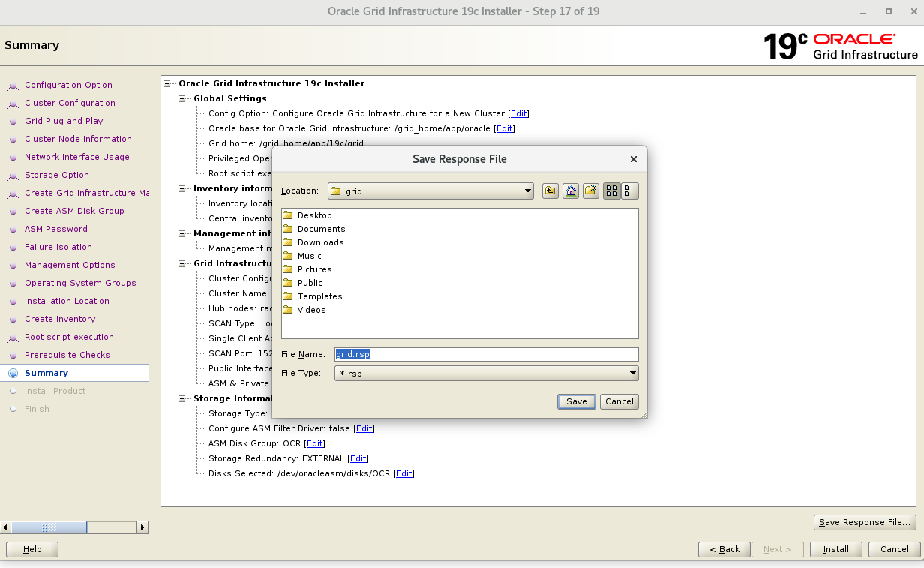Screen dimensions: 924x568
Task: Click the Prerequisite Checks step bullet icon
Action: (x=13, y=356)
